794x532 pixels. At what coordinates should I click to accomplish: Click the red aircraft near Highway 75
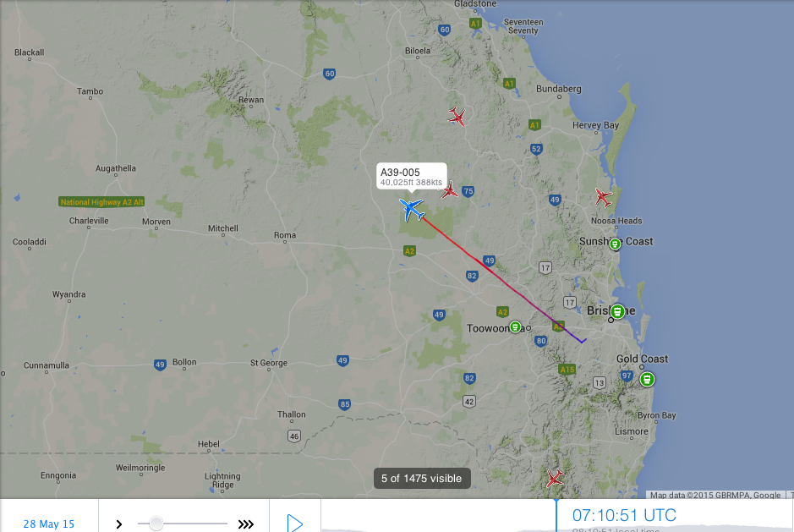click(449, 191)
